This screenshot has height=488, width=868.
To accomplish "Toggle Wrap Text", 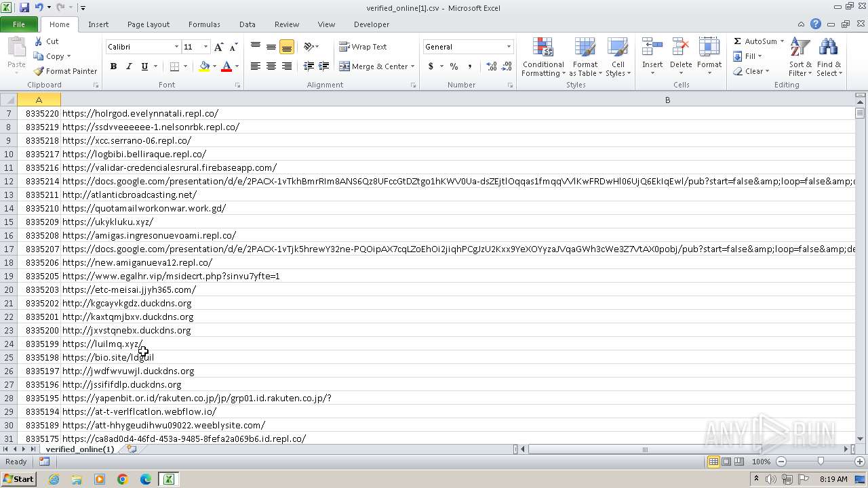I will [363, 47].
